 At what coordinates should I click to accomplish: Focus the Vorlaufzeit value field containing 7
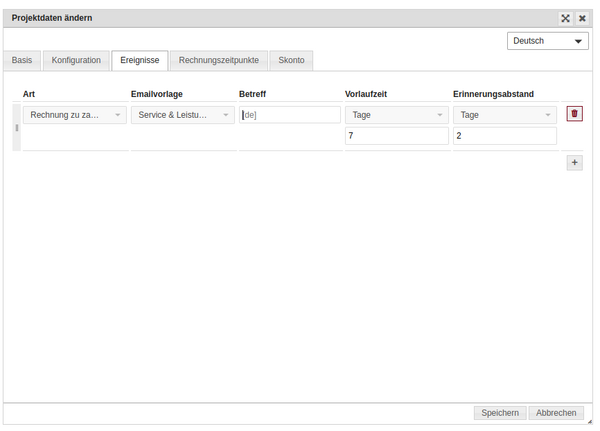pyautogui.click(x=397, y=136)
